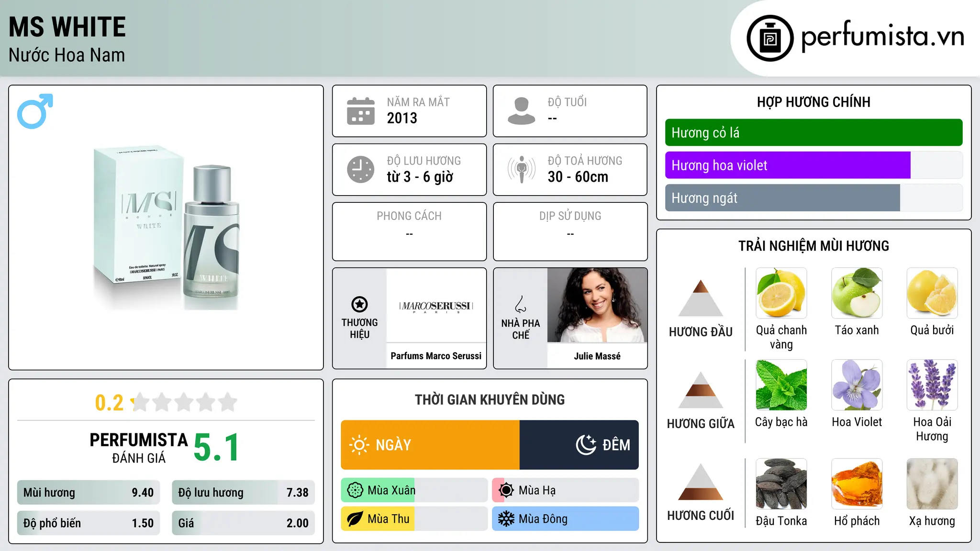Viewport: 980px width, 551px height.
Task: Open the Parfums Marco Serussi brand name
Action: 436,356
